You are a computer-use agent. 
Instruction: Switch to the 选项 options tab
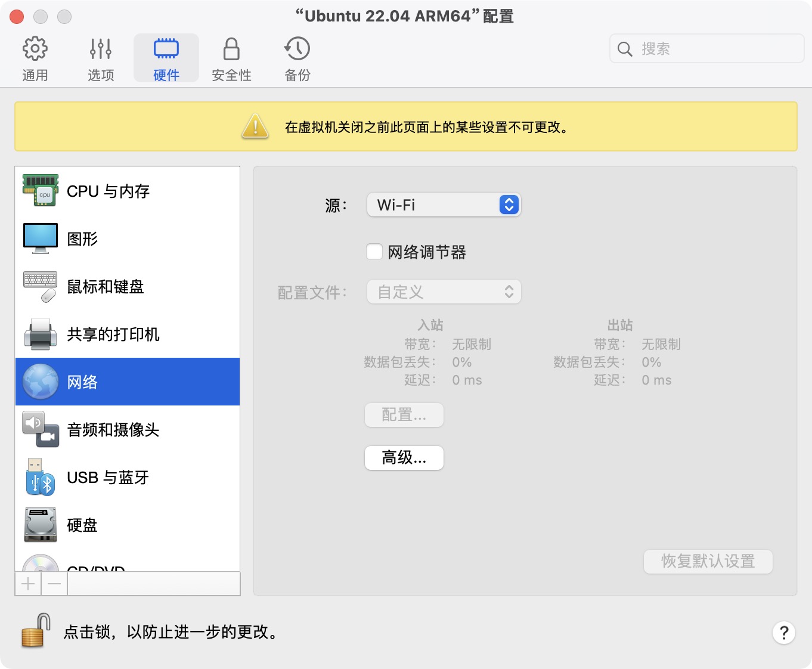pos(101,58)
